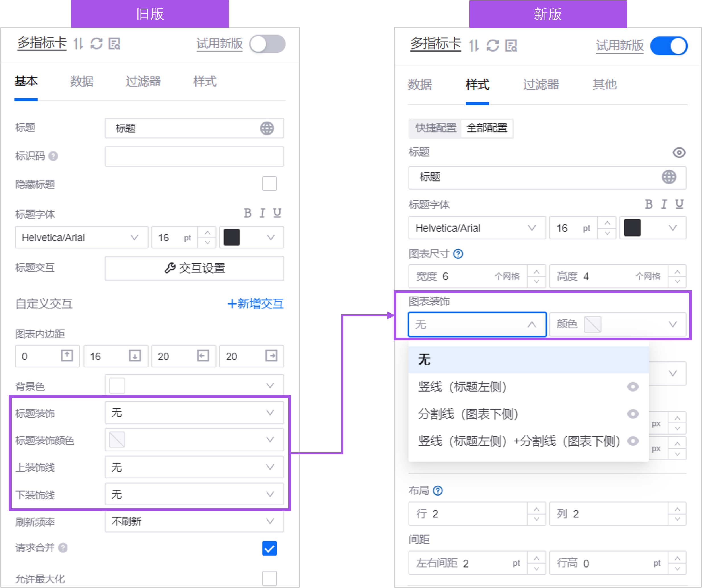Image resolution: width=702 pixels, height=588 pixels.
Task: Open the 标题装饰 dropdown
Action: (x=194, y=412)
